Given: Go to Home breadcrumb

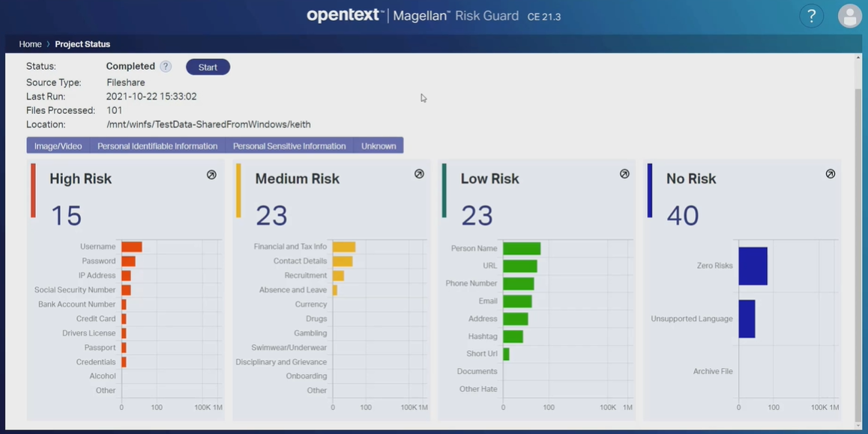Looking at the screenshot, I should coord(31,44).
